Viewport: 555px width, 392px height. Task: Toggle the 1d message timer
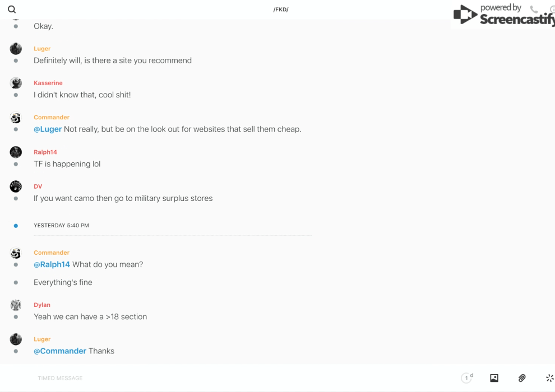point(467,378)
